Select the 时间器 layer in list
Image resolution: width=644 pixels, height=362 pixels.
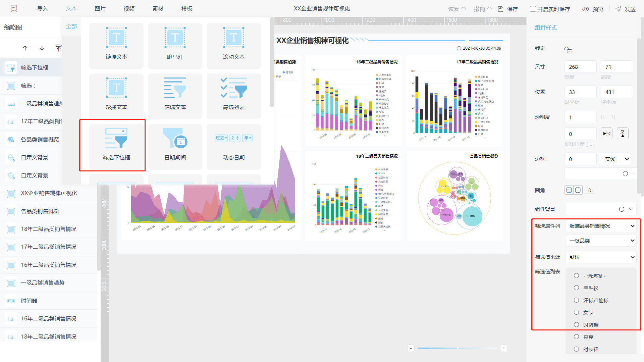coord(49,301)
